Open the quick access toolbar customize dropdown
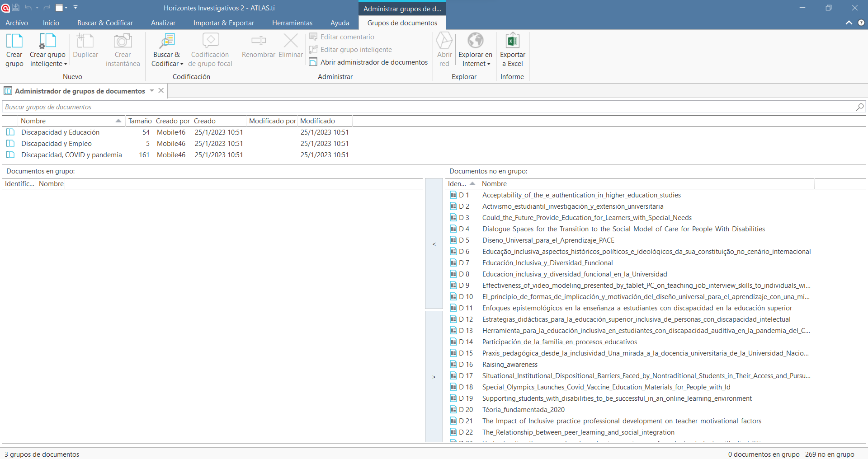Viewport: 868px width, 459px height. [75, 8]
